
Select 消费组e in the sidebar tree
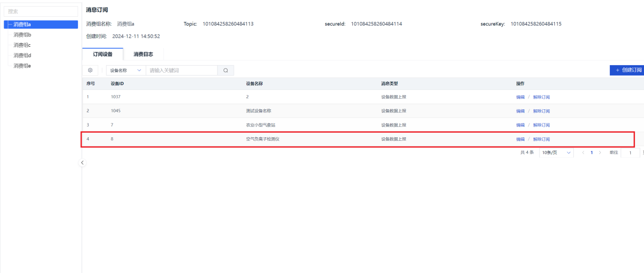click(x=22, y=66)
